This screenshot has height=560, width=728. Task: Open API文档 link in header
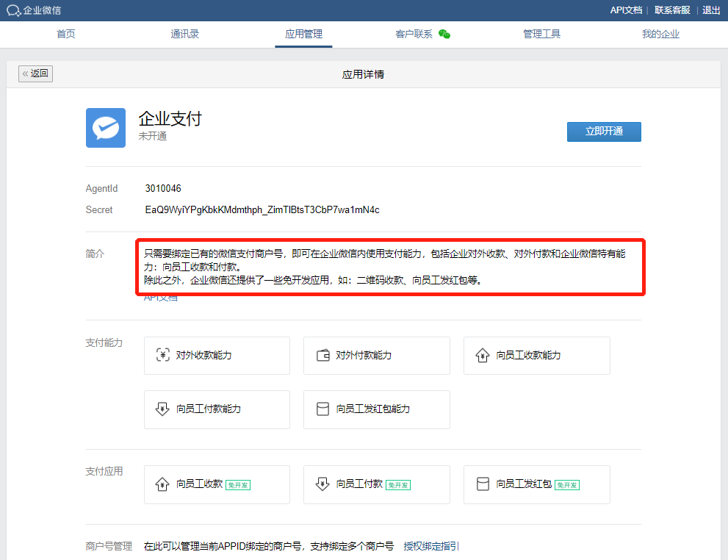(626, 10)
